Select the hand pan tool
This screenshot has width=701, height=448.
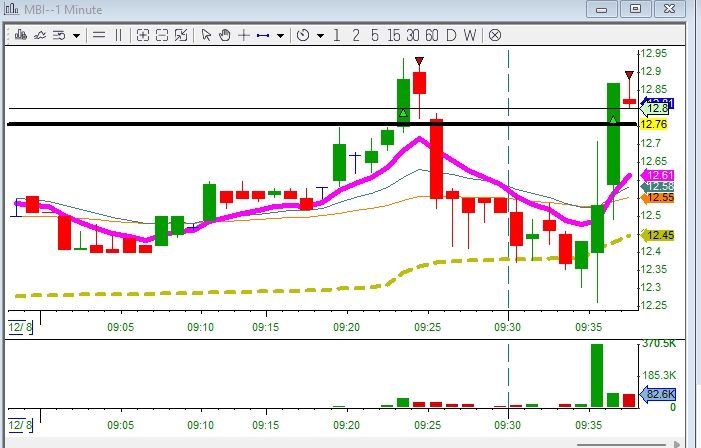tap(225, 35)
